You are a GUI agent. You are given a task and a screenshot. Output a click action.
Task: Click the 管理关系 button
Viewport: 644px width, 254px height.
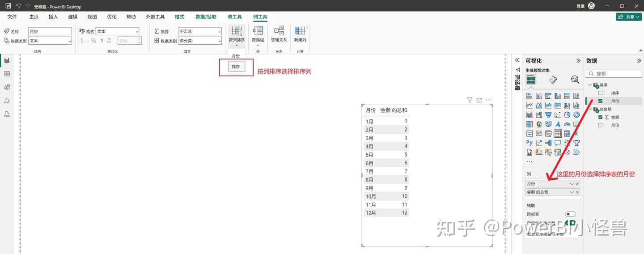pos(279,34)
